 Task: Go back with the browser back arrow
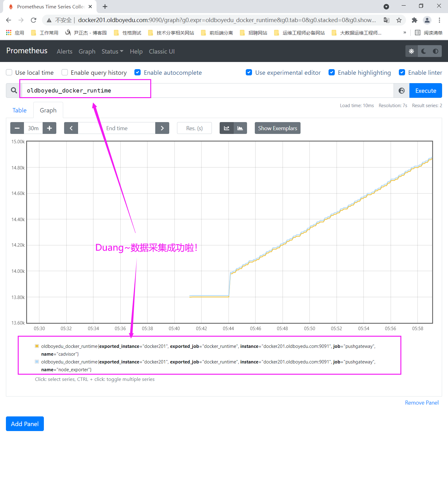(x=9, y=20)
